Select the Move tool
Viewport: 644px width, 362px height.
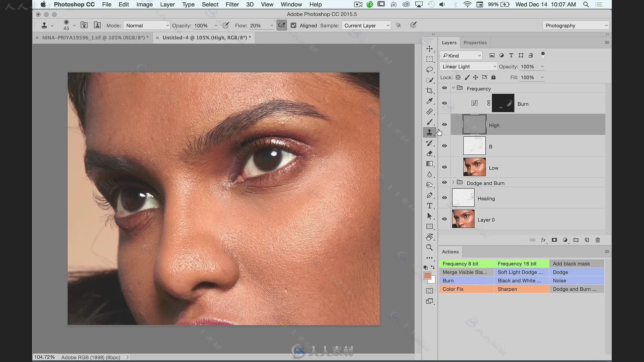[x=429, y=48]
